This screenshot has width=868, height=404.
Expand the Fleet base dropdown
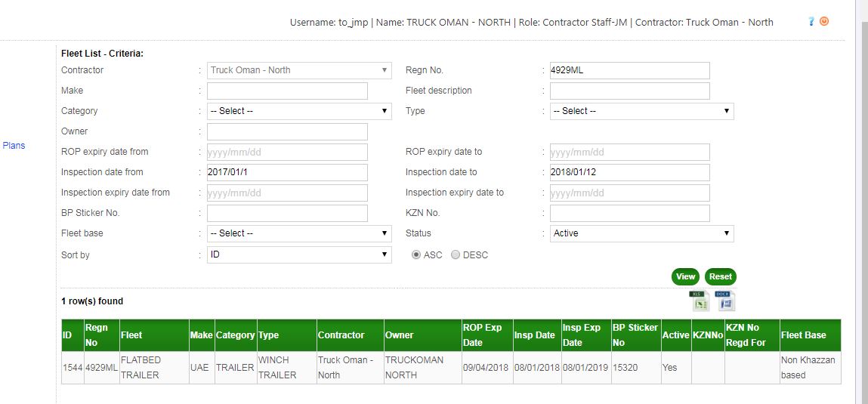pos(299,233)
